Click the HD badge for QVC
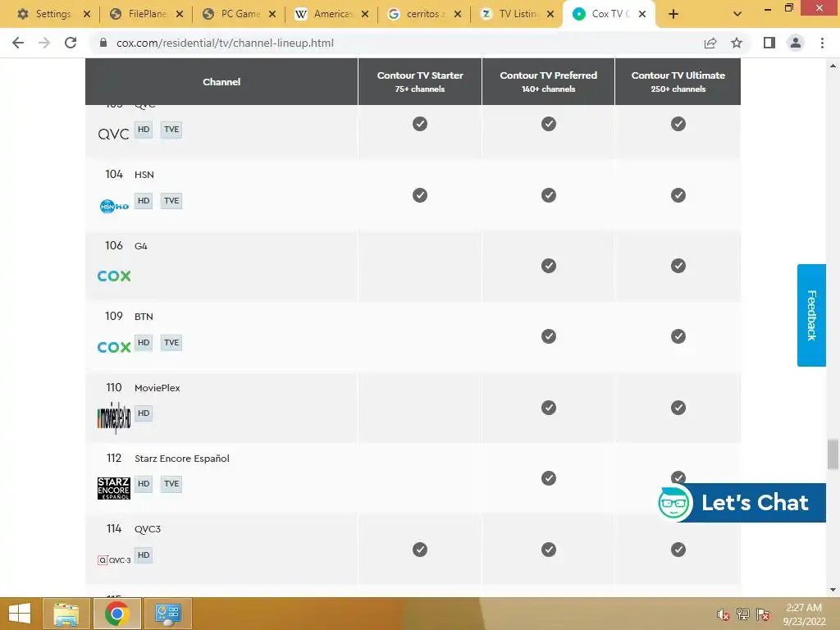Image resolution: width=840 pixels, height=630 pixels. pos(144,129)
